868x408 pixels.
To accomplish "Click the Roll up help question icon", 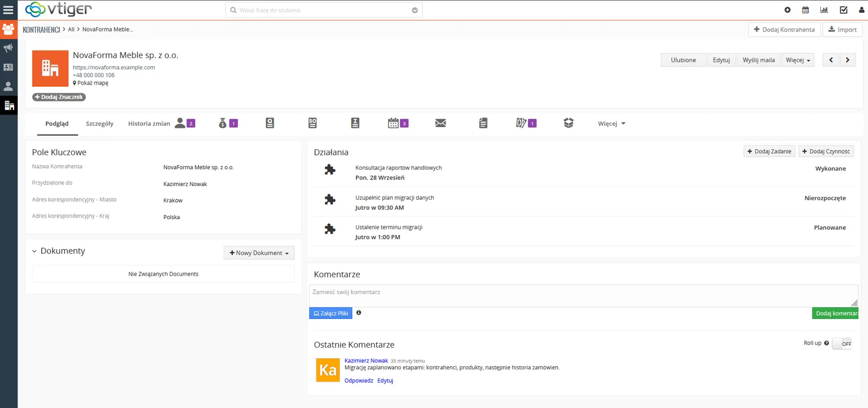I will pos(826,343).
